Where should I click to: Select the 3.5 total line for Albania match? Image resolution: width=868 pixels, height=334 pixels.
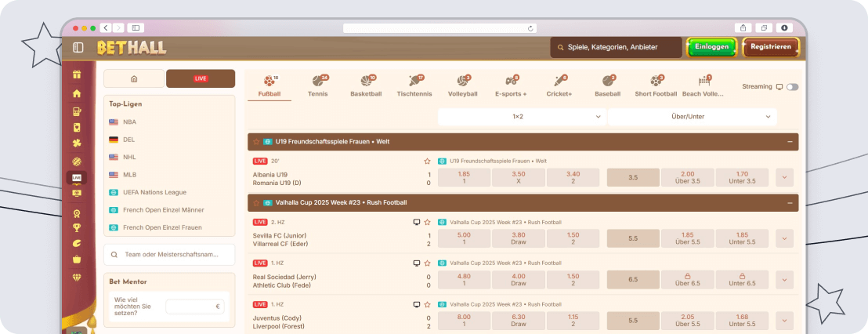tap(633, 177)
